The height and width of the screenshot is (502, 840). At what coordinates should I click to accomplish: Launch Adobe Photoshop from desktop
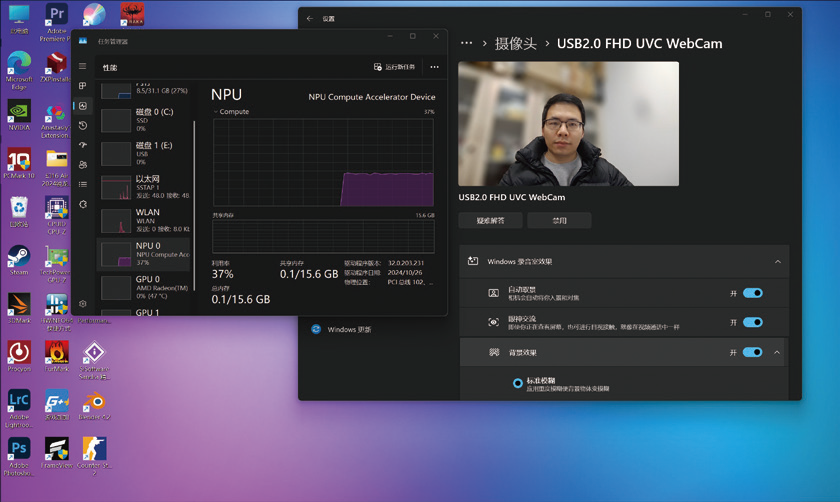click(x=19, y=456)
